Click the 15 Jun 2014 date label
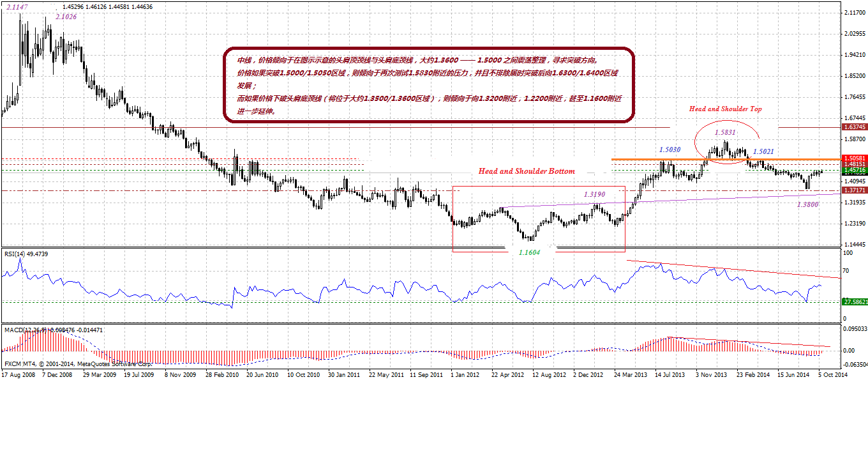The width and height of the screenshot is (868, 460). click(x=794, y=375)
